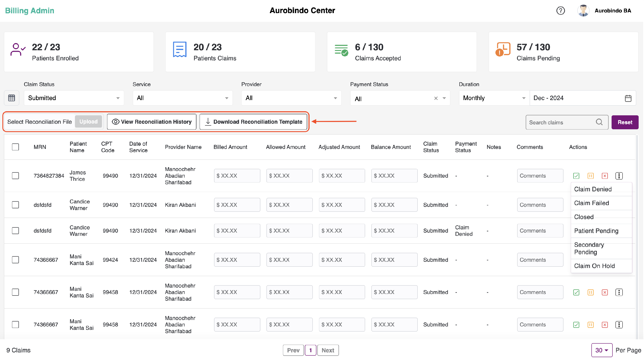The height and width of the screenshot is (361, 644).
Task: Choose Claim Denied from actions menu
Action: tap(593, 189)
